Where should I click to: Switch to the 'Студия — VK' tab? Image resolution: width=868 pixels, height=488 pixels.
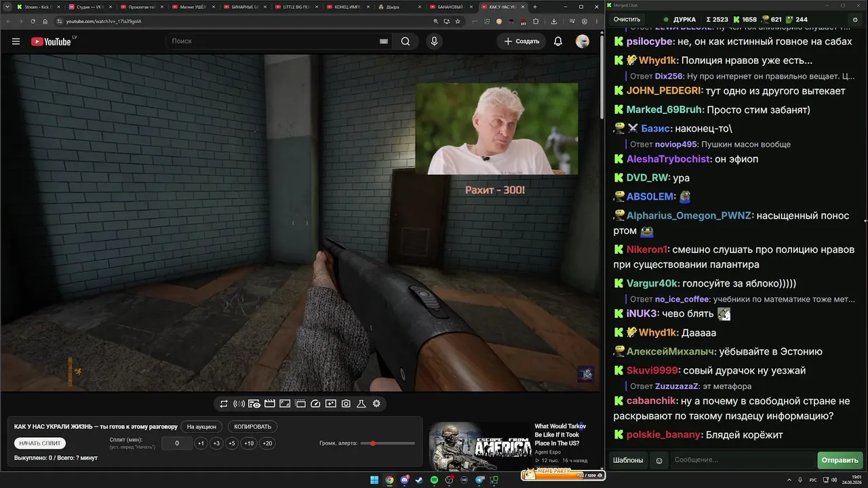90,7
